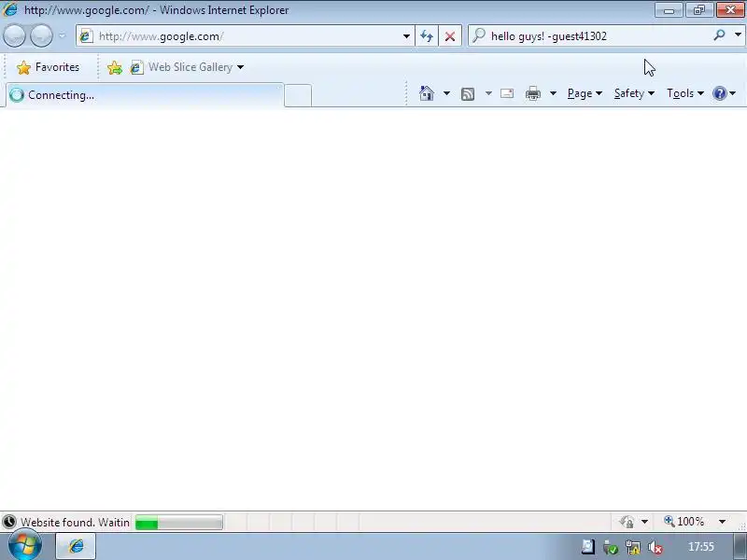
Task: Open a new tab with the blank tab
Action: tap(298, 95)
